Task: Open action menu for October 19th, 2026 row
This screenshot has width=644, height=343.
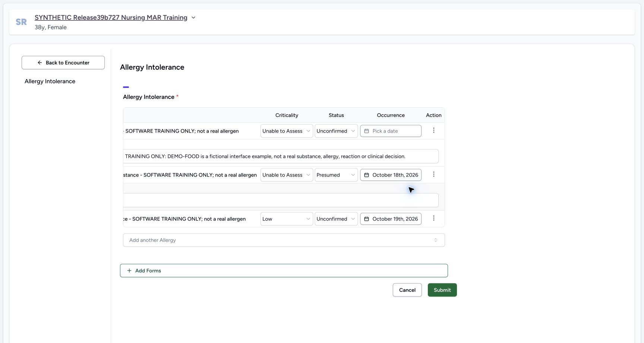Action: click(x=433, y=218)
